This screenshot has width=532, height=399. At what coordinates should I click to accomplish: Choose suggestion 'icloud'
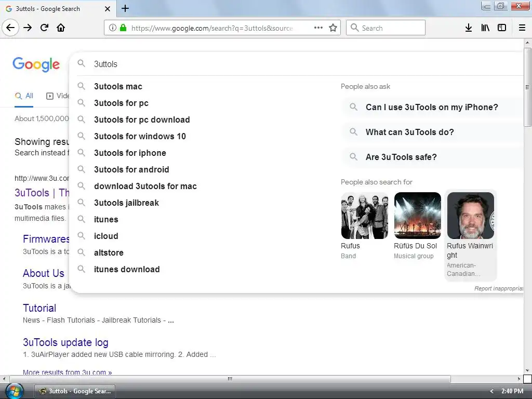pos(106,236)
